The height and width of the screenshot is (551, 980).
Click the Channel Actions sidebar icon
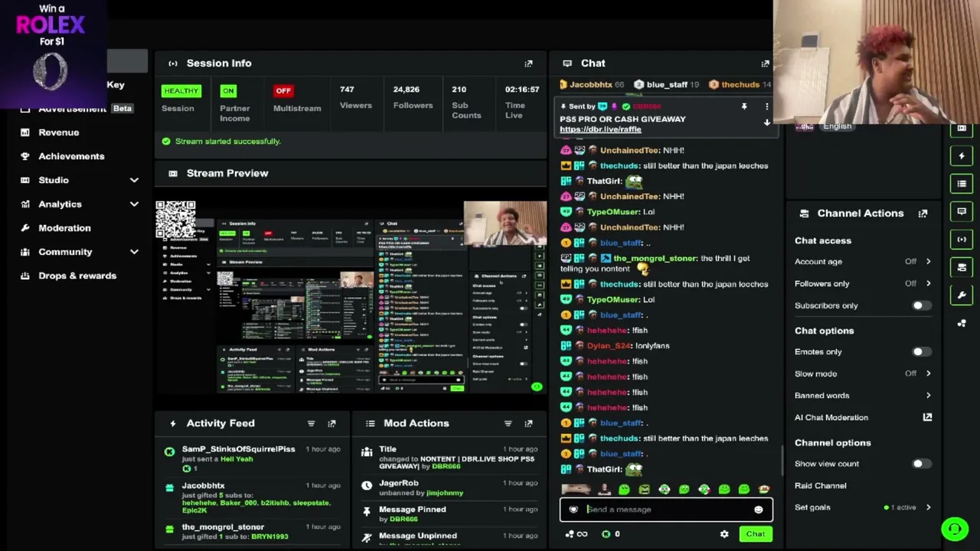962,267
